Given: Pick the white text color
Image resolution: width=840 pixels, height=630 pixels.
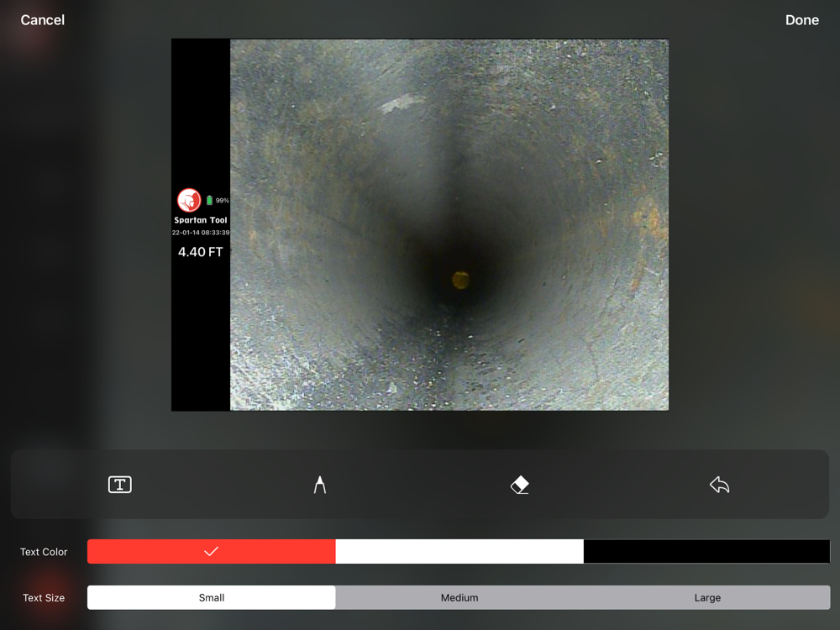Looking at the screenshot, I should pyautogui.click(x=459, y=551).
